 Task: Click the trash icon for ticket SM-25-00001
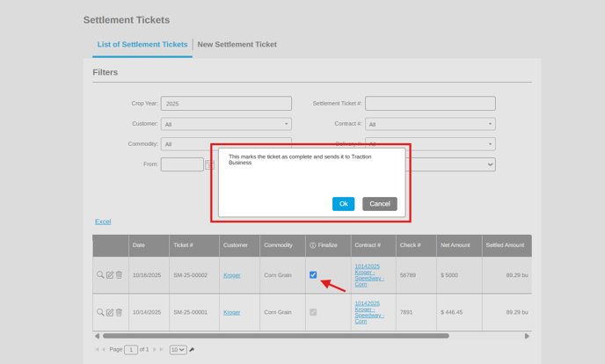pyautogui.click(x=120, y=312)
